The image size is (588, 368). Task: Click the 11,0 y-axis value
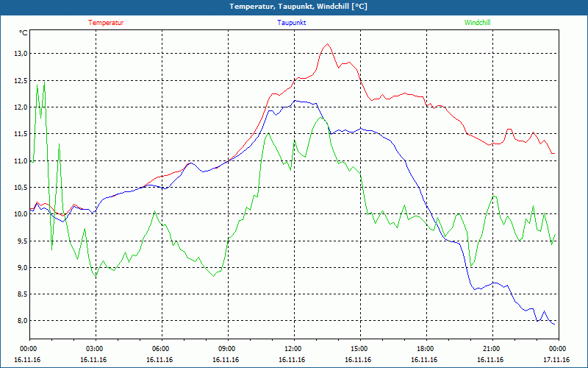21,160
